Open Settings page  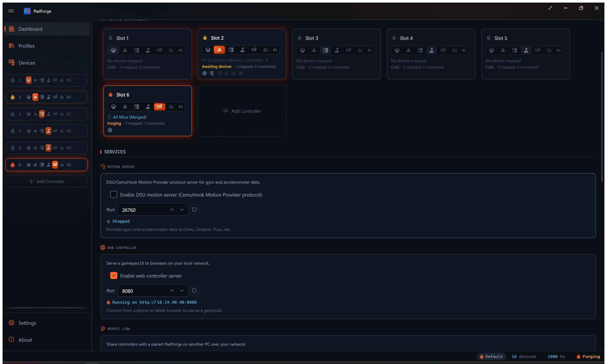pos(47,323)
